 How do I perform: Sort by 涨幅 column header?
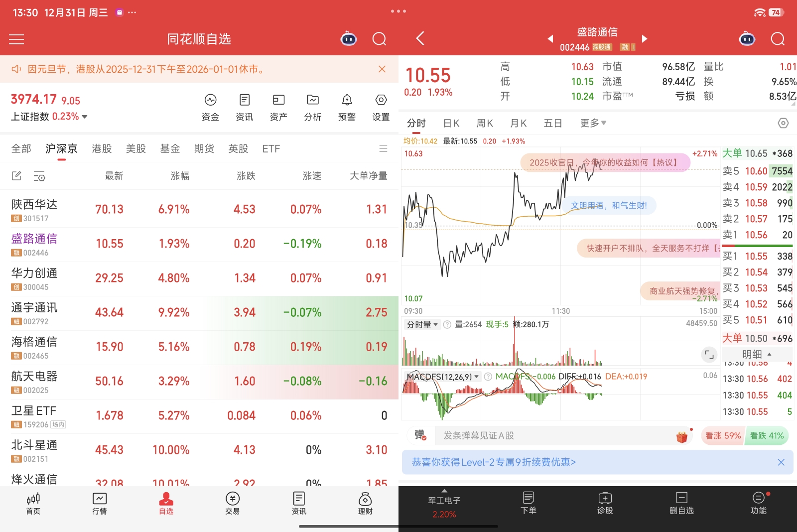tap(180, 176)
